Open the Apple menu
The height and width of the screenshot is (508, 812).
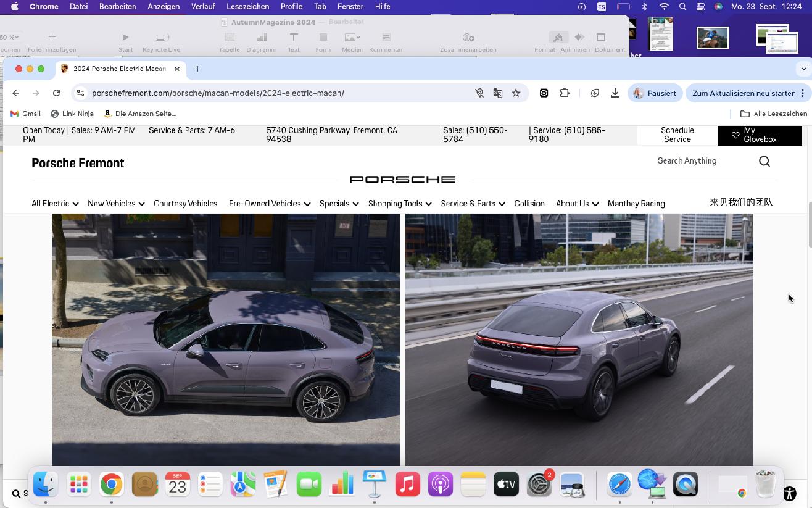pos(14,7)
